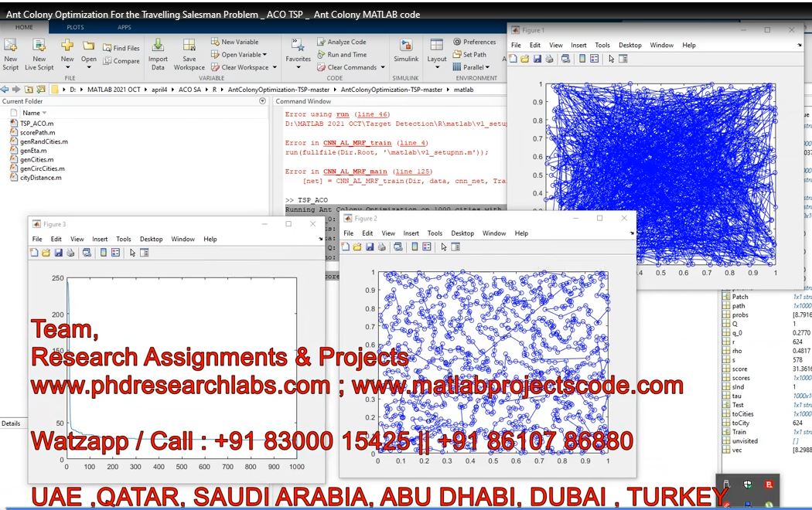
Task: Expand the New dropdown in FILE section
Action: pos(67,67)
